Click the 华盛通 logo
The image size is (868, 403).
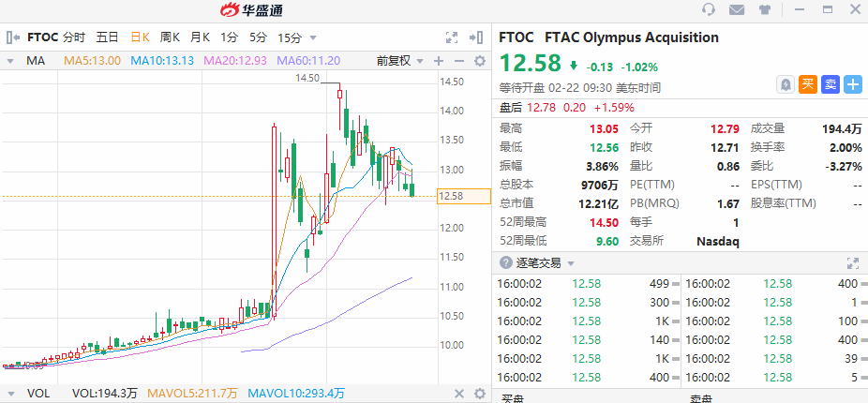coord(251,10)
